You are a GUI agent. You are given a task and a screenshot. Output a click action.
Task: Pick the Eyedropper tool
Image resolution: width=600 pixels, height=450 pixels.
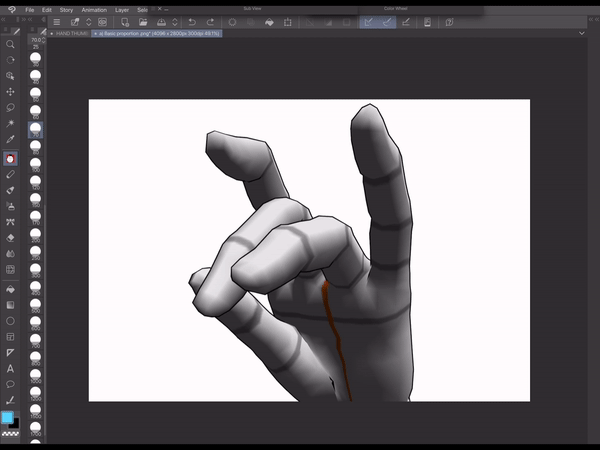pyautogui.click(x=11, y=139)
